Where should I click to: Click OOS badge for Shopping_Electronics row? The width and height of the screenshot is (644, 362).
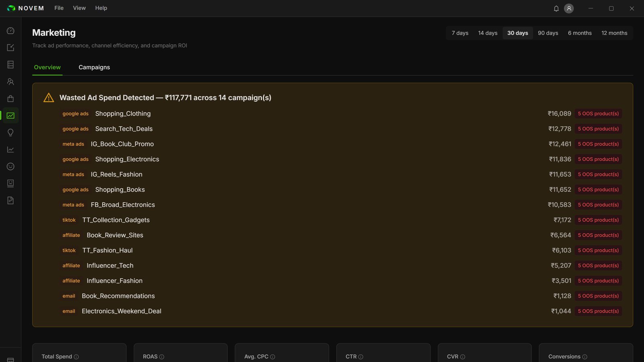pyautogui.click(x=598, y=159)
